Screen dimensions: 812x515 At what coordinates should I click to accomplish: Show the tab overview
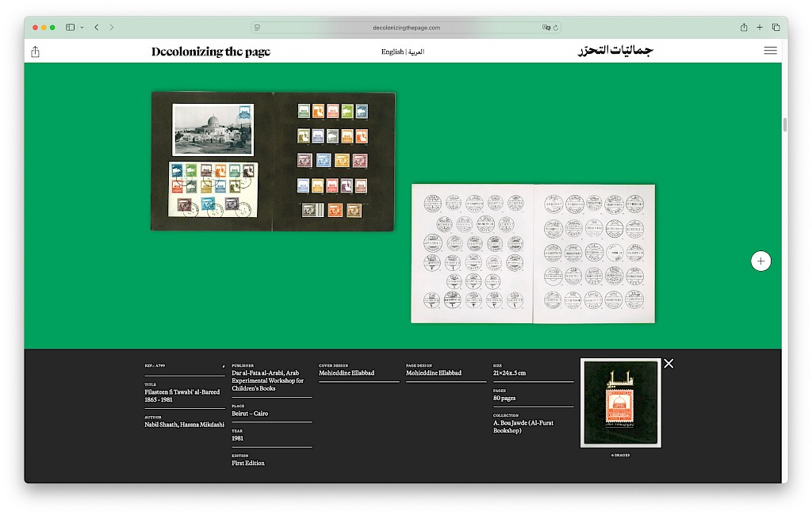point(776,27)
